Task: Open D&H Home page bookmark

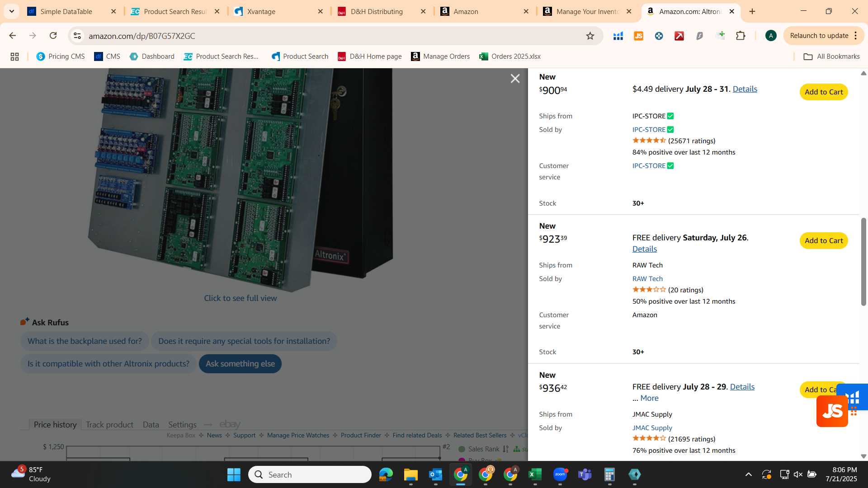Action: (370, 56)
